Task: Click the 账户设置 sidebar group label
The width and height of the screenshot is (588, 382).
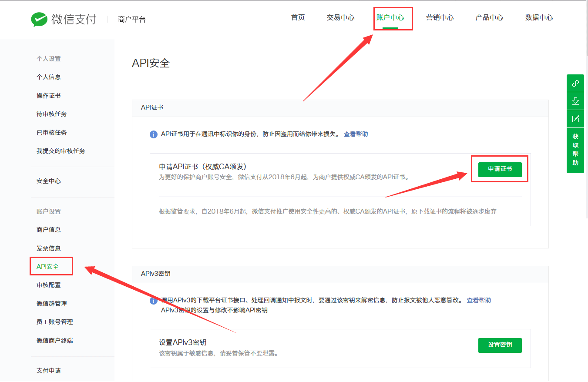Action: 49,211
